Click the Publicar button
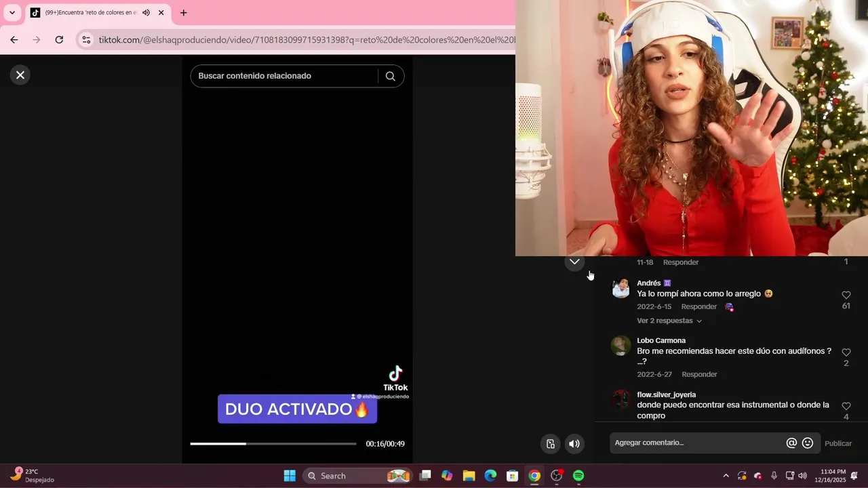 point(838,443)
